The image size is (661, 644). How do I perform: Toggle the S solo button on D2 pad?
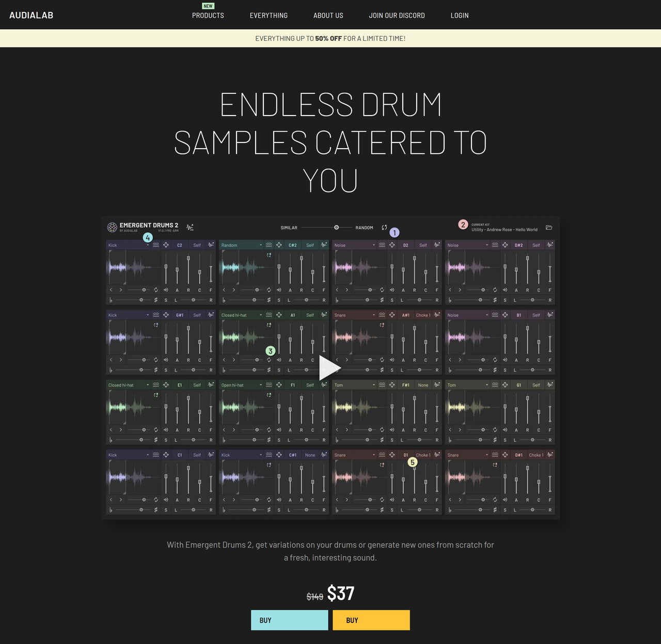pyautogui.click(x=392, y=300)
